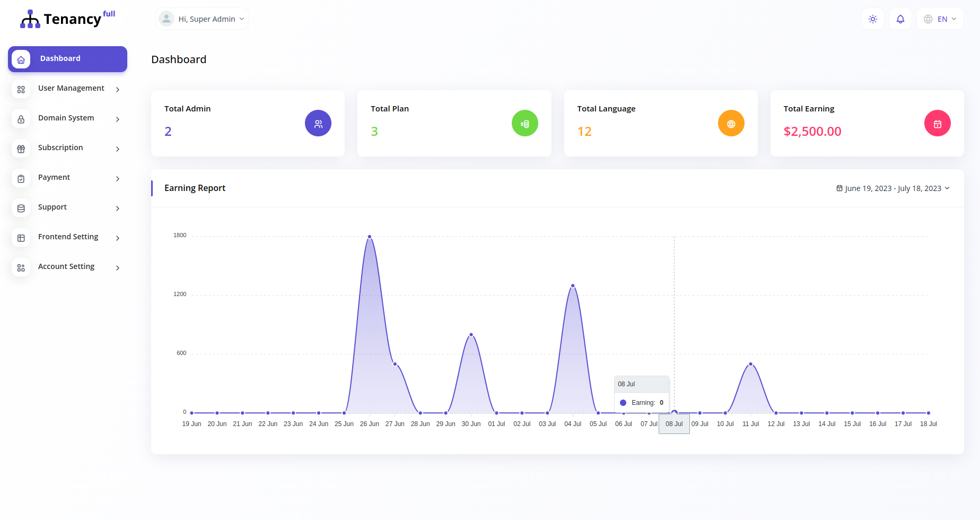The image size is (980, 520).
Task: Open Account Setting from the sidebar
Action: (x=66, y=266)
